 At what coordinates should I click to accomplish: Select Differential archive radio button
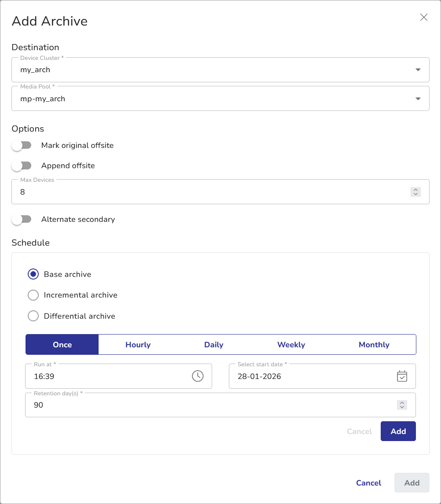33,316
